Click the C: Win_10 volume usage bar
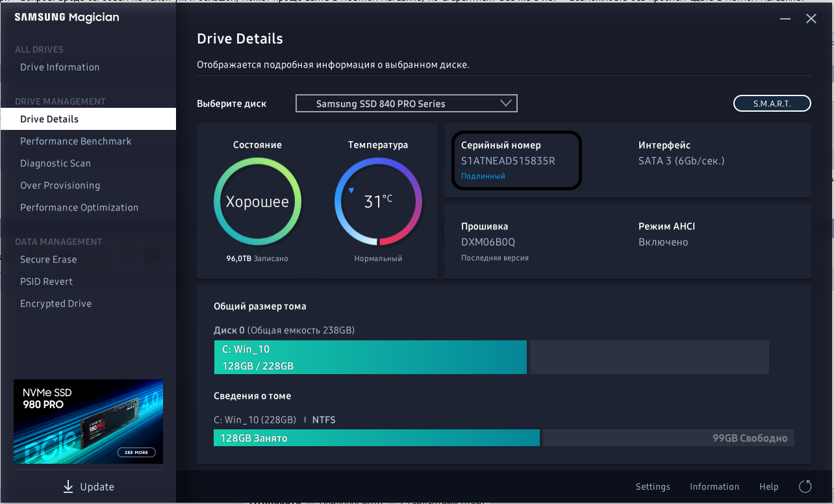834x504 pixels. pyautogui.click(x=370, y=357)
